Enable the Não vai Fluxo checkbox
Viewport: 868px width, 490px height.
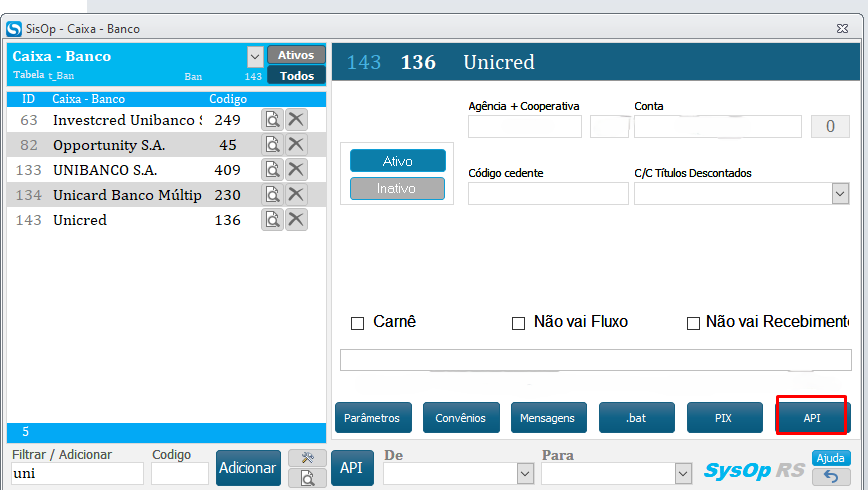(x=518, y=323)
